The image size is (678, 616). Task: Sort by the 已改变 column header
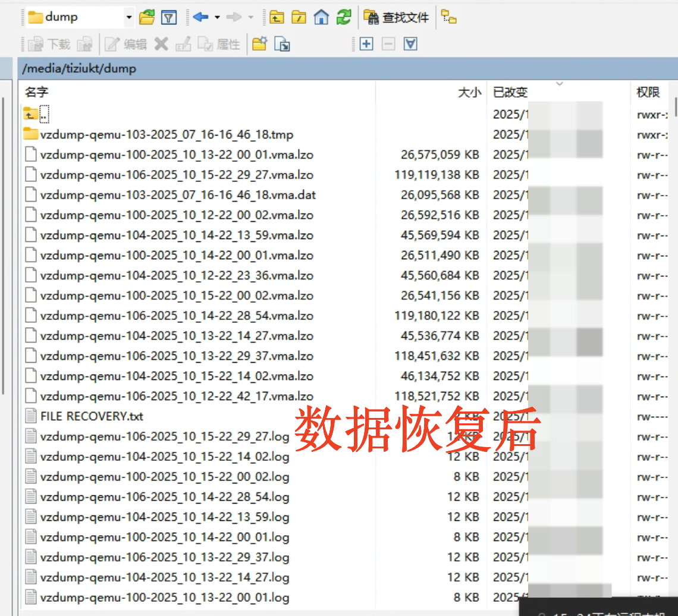pyautogui.click(x=510, y=92)
